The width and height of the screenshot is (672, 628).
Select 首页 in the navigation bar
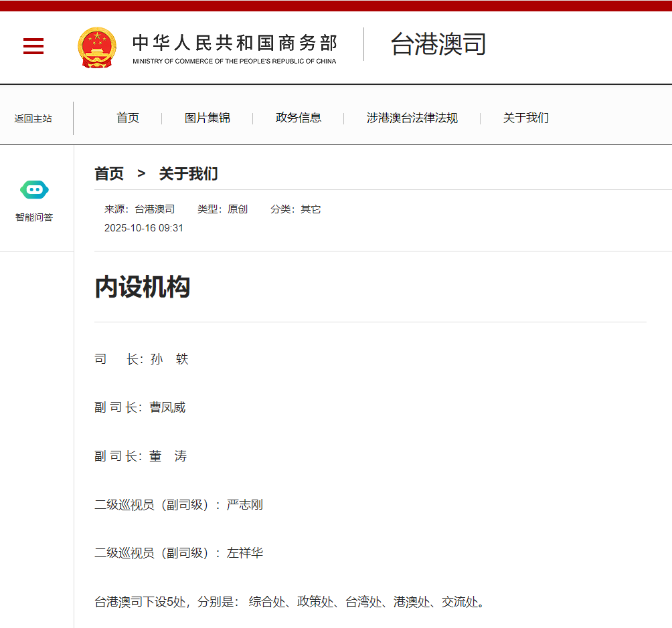tap(128, 118)
